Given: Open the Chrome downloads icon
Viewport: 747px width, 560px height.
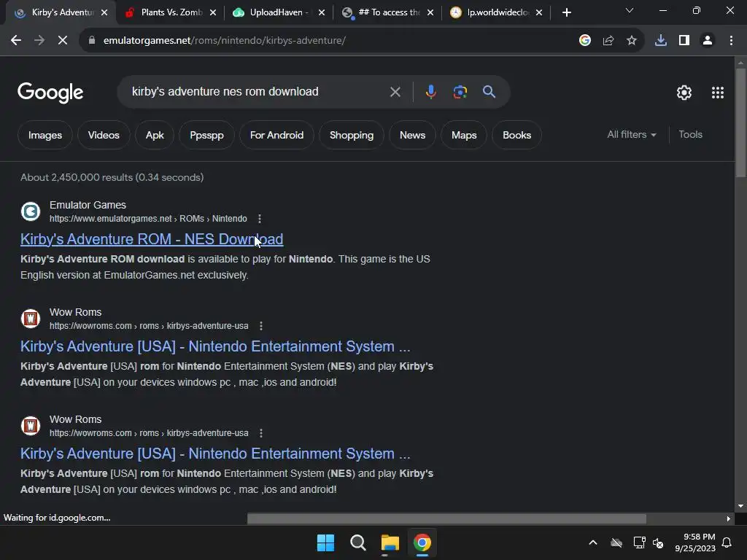Looking at the screenshot, I should coord(661,41).
